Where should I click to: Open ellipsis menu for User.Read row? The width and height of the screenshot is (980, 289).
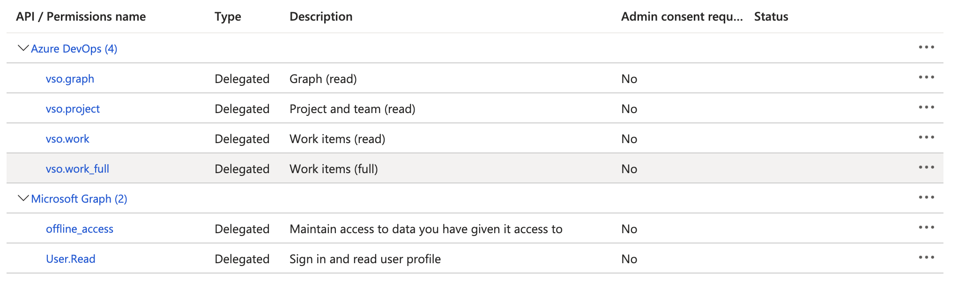[x=926, y=258]
